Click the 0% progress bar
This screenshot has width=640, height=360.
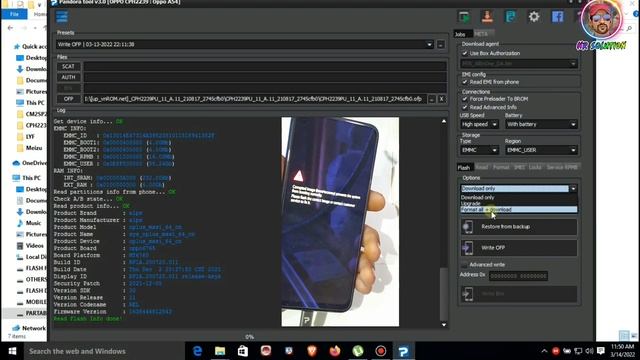pos(250,337)
